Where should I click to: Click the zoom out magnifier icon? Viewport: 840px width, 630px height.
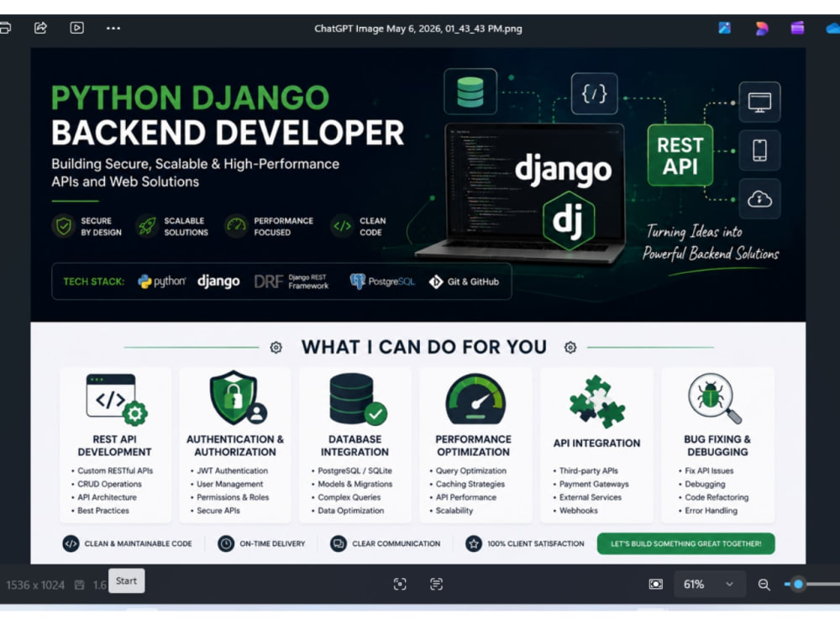click(764, 585)
